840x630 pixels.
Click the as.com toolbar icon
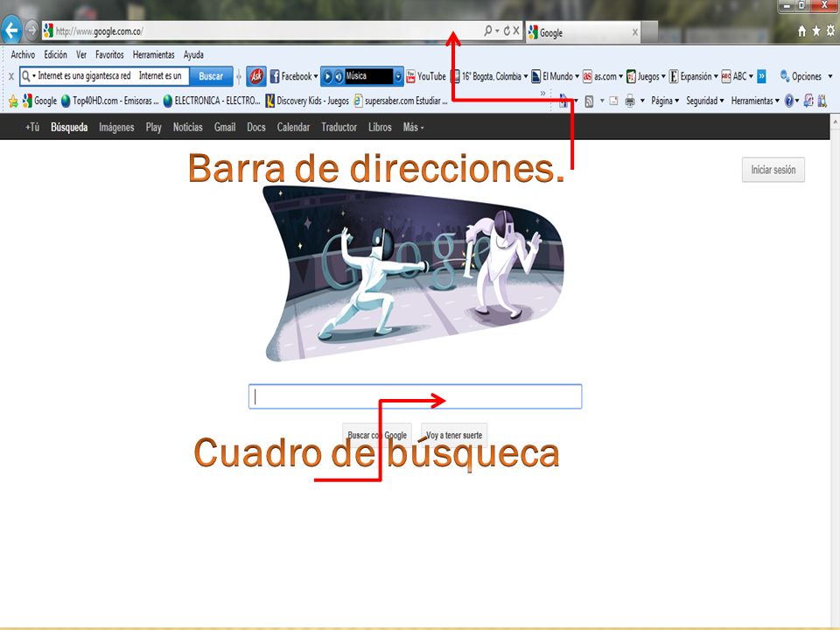tap(587, 77)
